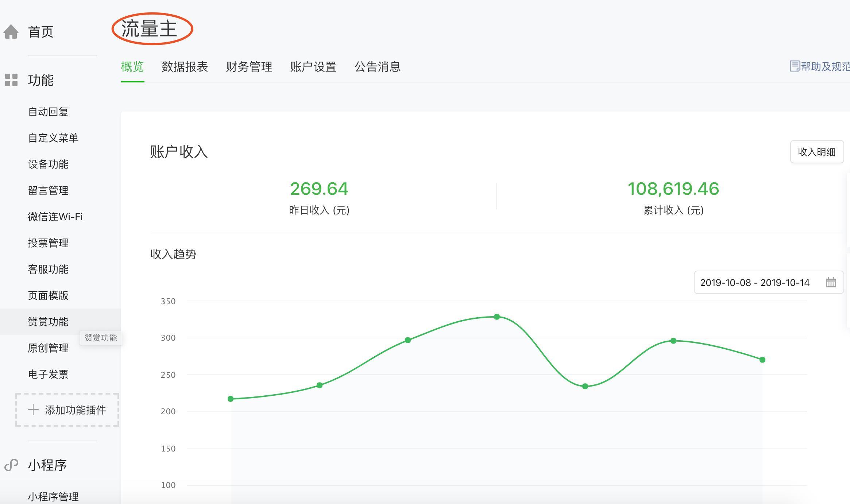The width and height of the screenshot is (850, 504).
Task: Click the last data point on the chart
Action: (762, 360)
